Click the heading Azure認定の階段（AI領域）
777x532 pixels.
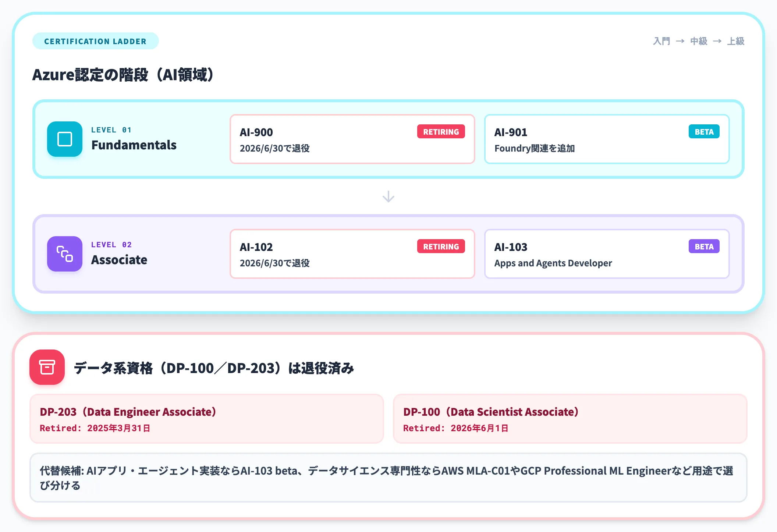click(x=124, y=75)
